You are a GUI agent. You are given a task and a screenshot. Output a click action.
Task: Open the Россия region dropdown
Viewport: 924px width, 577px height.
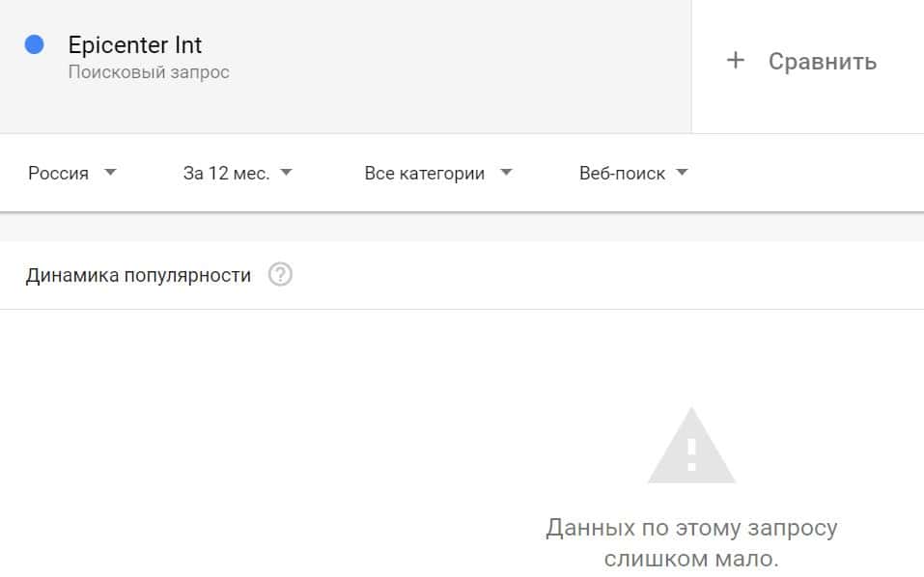[59, 174]
